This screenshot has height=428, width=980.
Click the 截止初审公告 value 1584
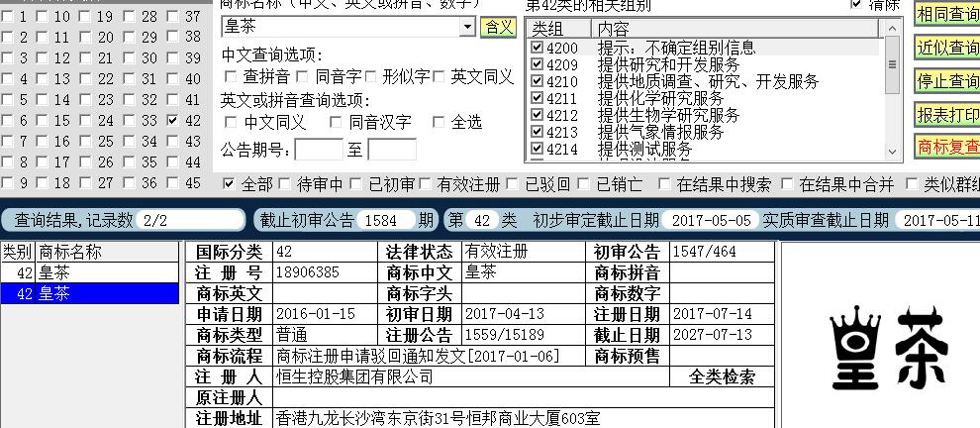[x=385, y=220]
